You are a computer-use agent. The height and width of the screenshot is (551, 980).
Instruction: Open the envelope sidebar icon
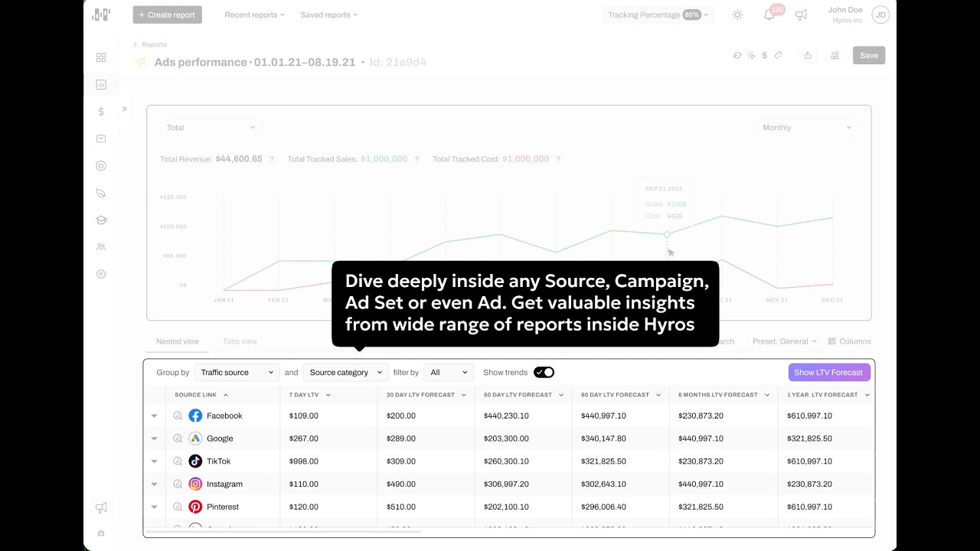101,139
